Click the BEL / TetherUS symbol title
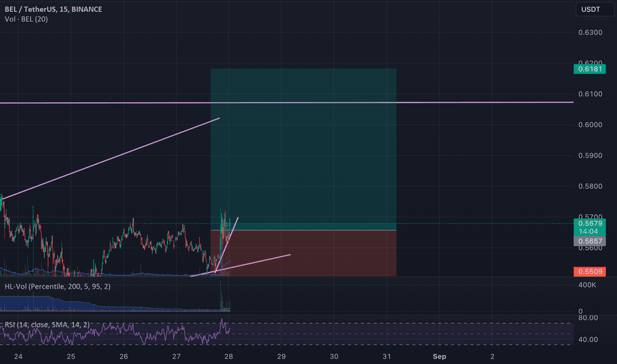The width and height of the screenshot is (617, 364). [x=53, y=9]
